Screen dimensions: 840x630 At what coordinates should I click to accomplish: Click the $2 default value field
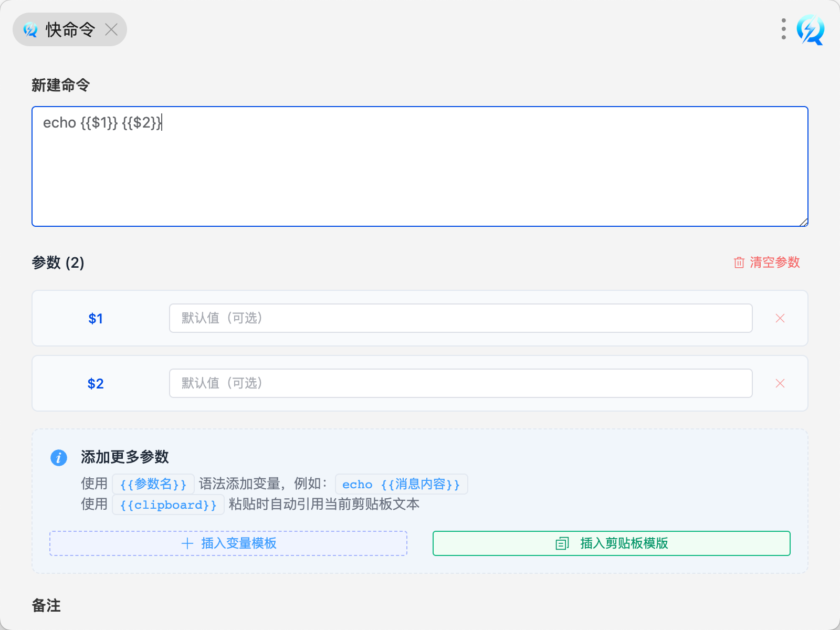(460, 383)
